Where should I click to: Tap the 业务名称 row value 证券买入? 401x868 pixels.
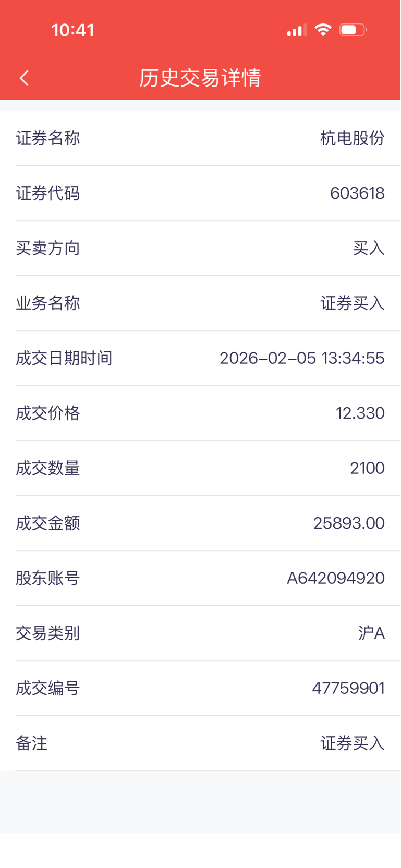coord(353,303)
